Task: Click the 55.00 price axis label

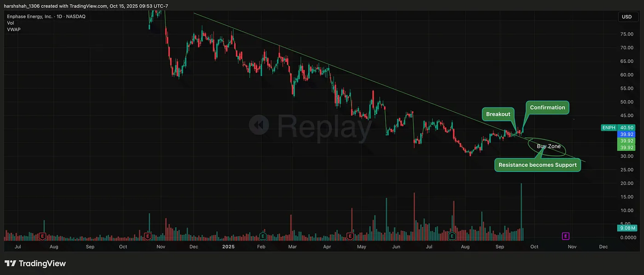Action: 627,88
